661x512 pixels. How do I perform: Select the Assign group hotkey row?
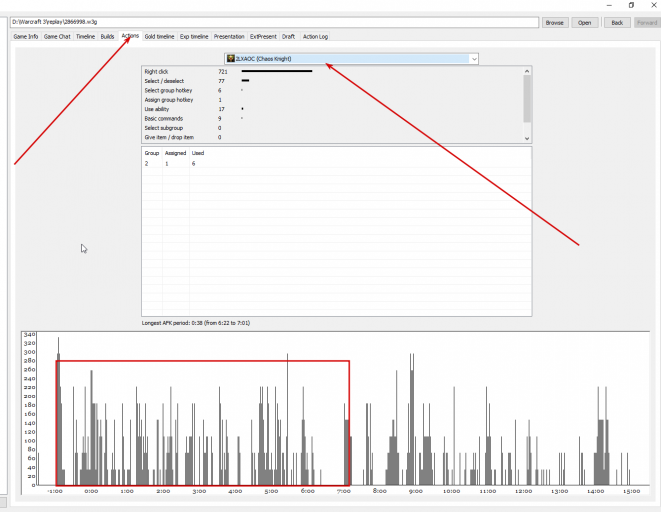point(332,100)
